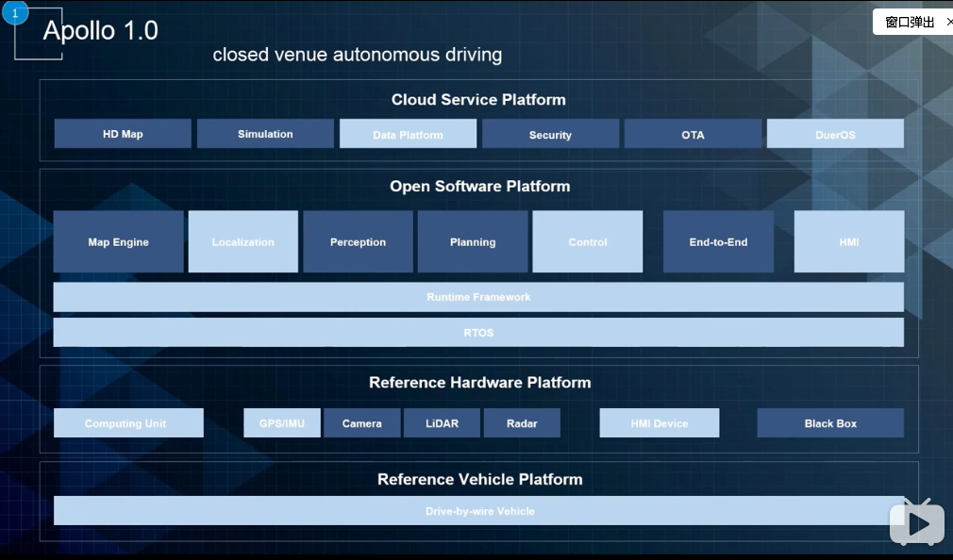The height and width of the screenshot is (560, 953).
Task: Select the HMI Device box
Action: (x=660, y=422)
